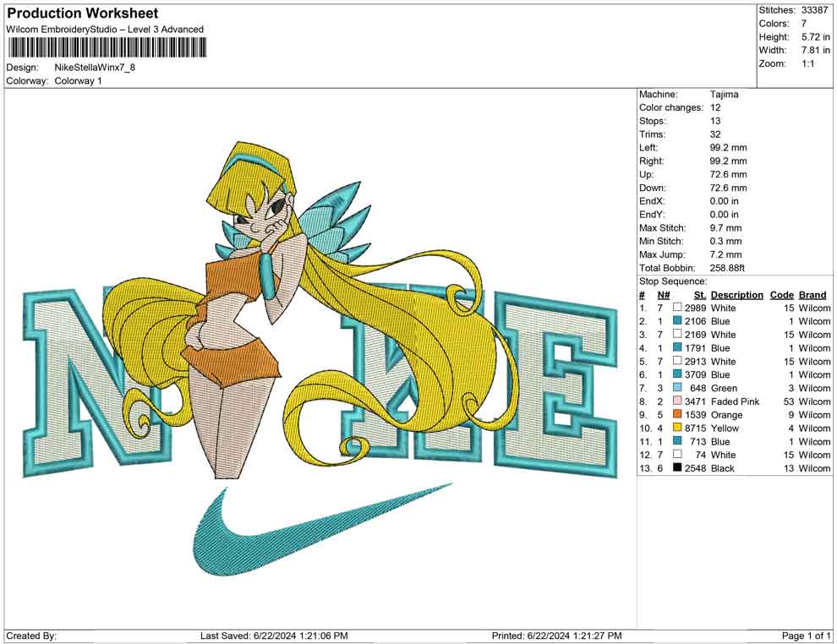Click the Last Saved timestamp

[274, 636]
